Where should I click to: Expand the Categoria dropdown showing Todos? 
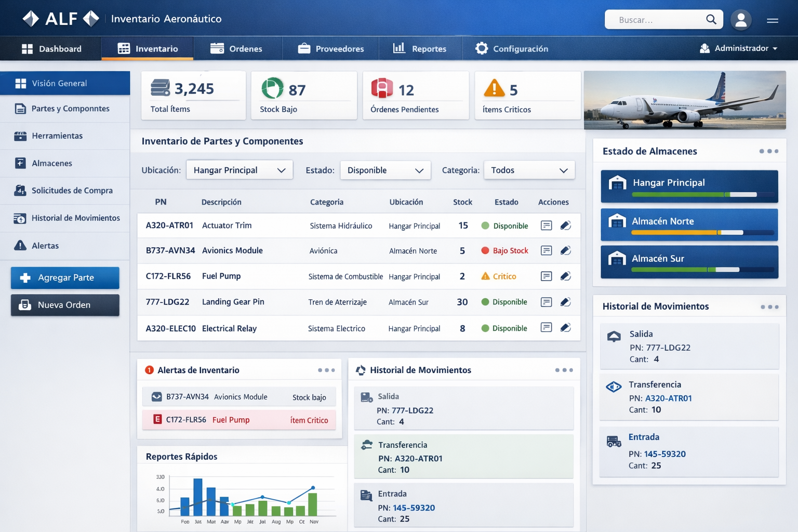tap(529, 170)
